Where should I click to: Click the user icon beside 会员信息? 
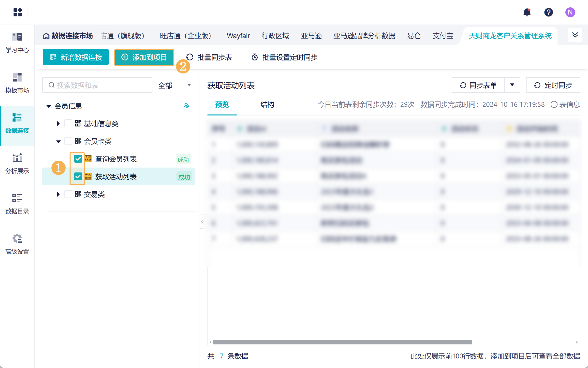pyautogui.click(x=186, y=106)
